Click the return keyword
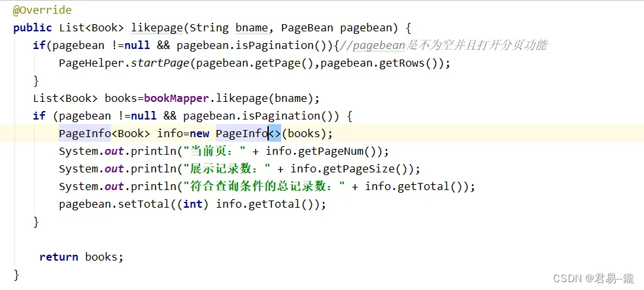The width and height of the screenshot is (644, 290). pos(59,257)
